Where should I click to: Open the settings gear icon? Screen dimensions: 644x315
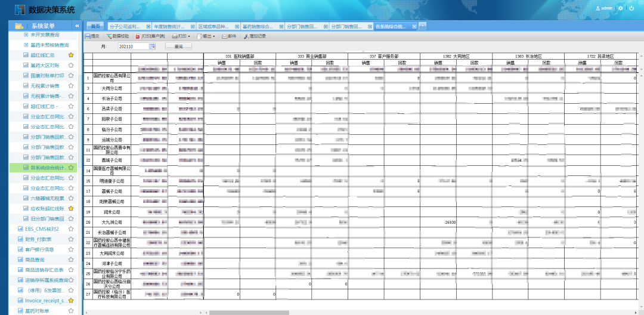coord(621,8)
